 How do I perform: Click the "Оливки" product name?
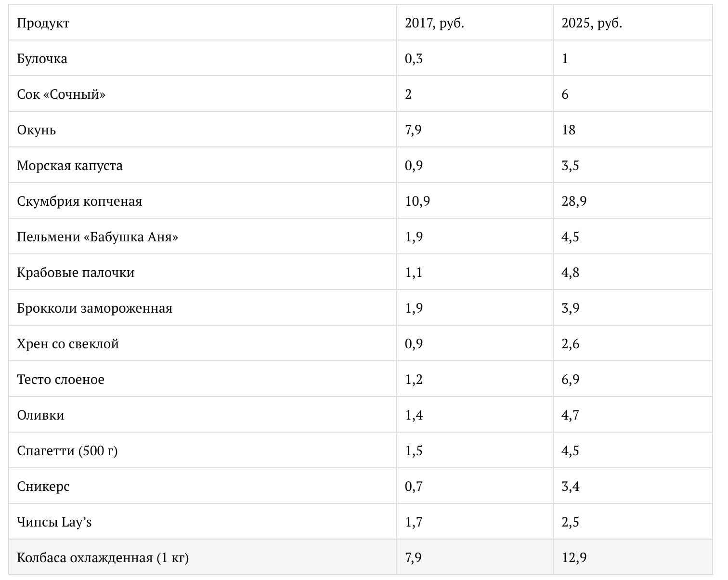point(40,415)
